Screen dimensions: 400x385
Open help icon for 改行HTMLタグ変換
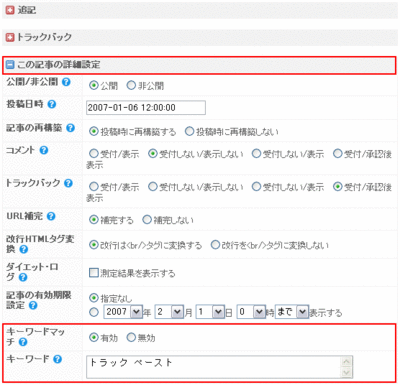24,249
